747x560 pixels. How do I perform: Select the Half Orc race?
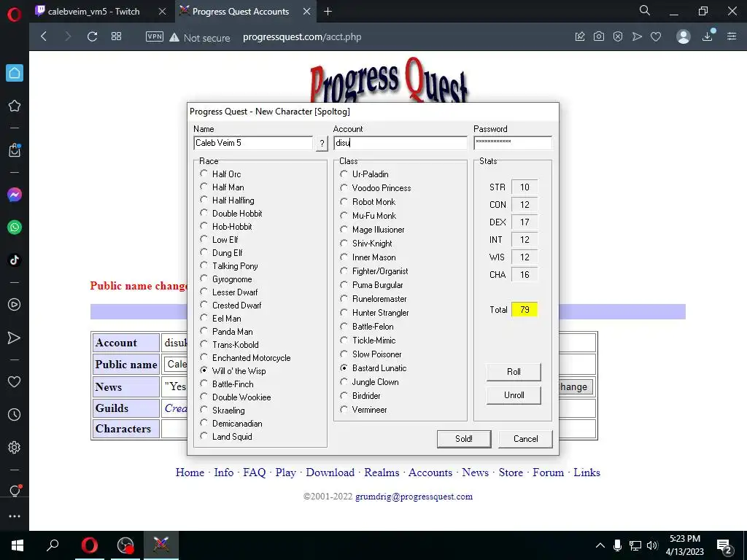pos(222,174)
